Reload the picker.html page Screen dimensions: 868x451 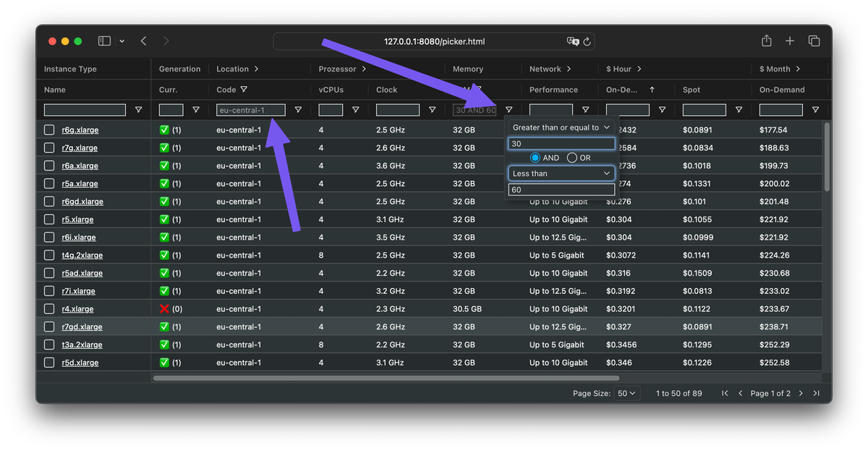pos(588,42)
